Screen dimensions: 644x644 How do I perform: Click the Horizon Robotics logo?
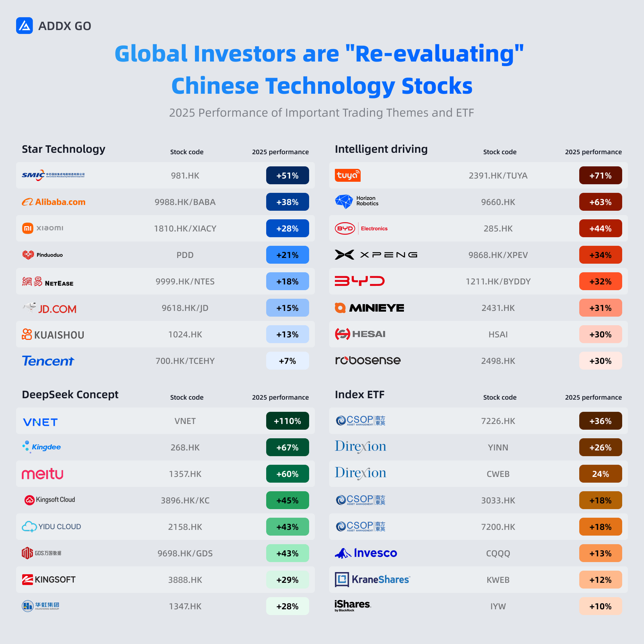point(357,201)
